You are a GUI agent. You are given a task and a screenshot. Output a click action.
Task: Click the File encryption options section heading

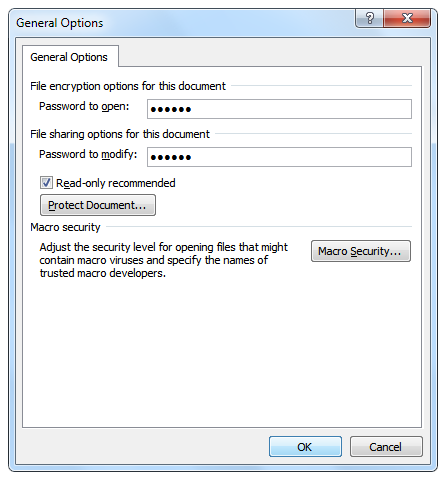tap(128, 86)
